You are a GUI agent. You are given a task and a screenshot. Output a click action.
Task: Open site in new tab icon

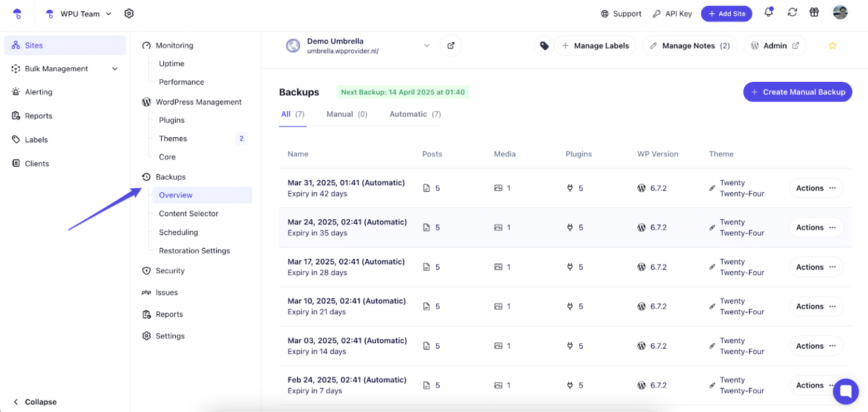tap(450, 46)
